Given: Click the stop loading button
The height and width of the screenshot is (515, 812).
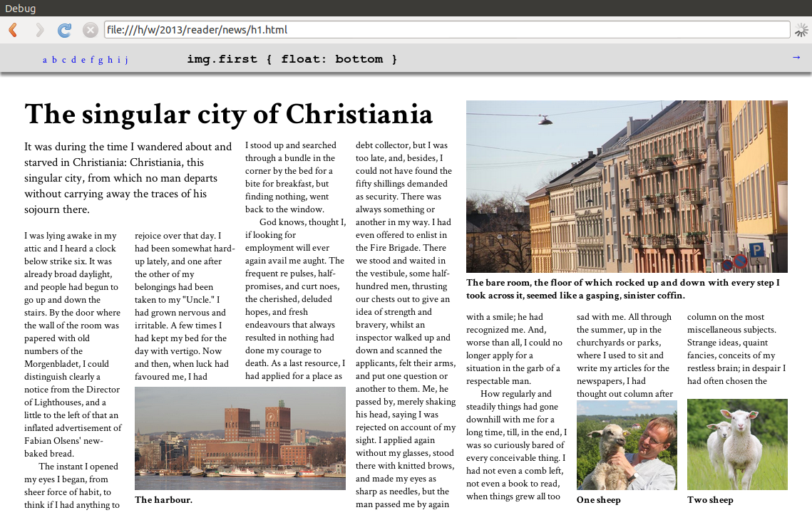Looking at the screenshot, I should 90,30.
